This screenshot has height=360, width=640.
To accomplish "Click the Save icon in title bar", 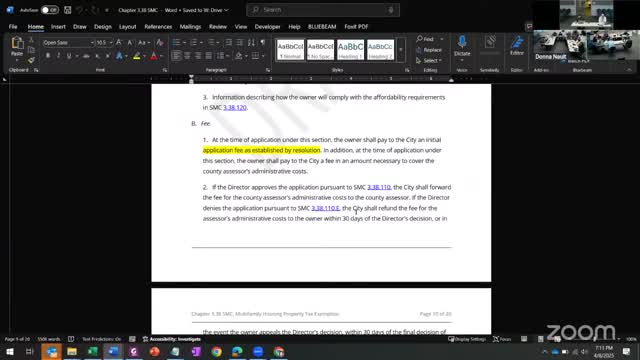I will pos(68,10).
